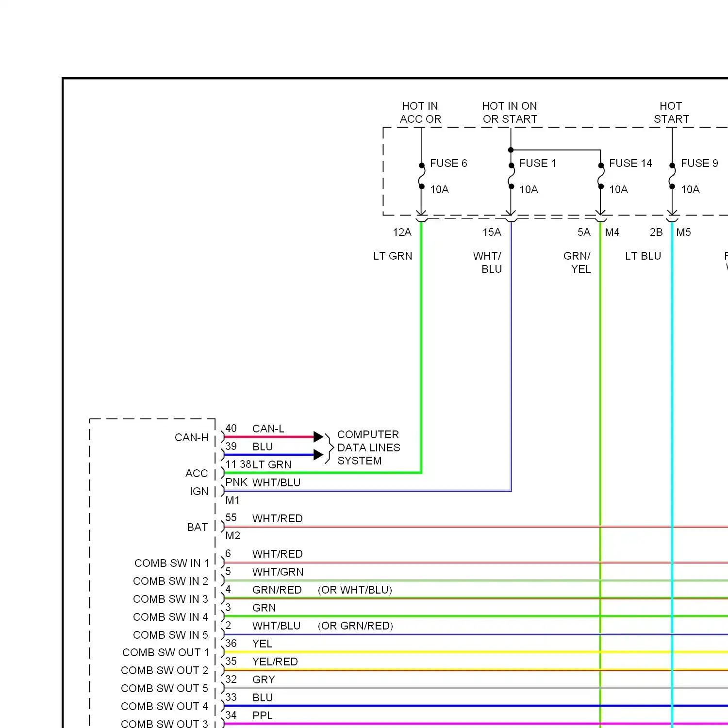Click the FUSE 14 fuse symbol
This screenshot has height=728, width=728.
point(601,176)
